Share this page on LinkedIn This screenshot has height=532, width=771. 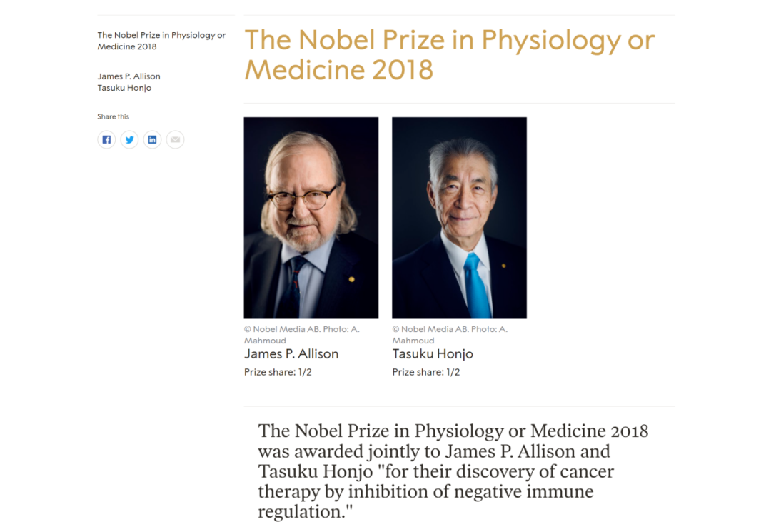click(153, 140)
